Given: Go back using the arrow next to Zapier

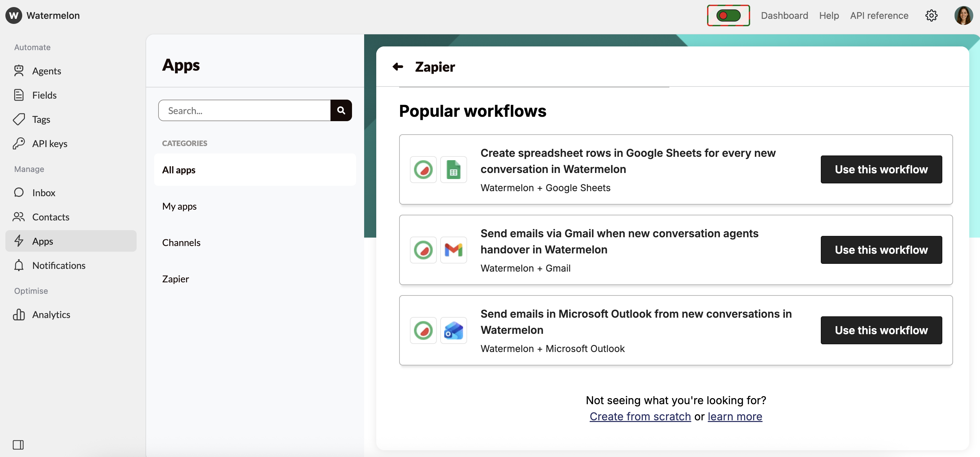Looking at the screenshot, I should tap(397, 67).
